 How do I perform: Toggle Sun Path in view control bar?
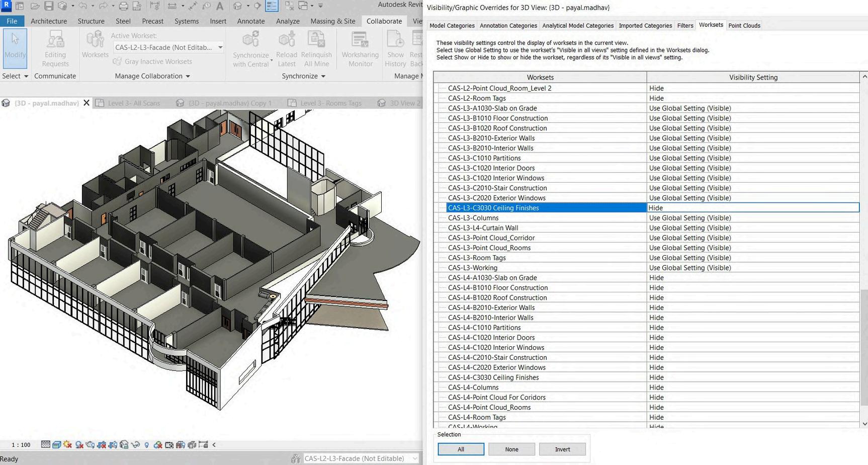(x=67, y=444)
